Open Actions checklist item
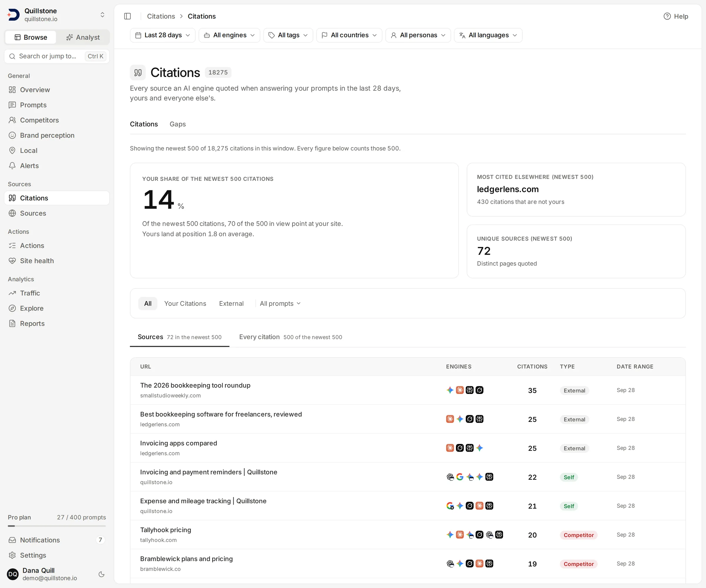 click(x=57, y=245)
